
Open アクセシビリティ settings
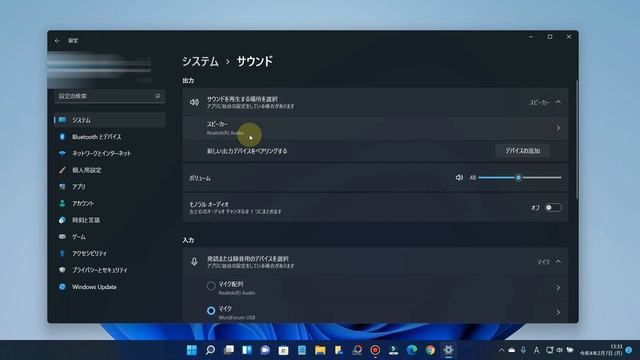[x=110, y=253]
